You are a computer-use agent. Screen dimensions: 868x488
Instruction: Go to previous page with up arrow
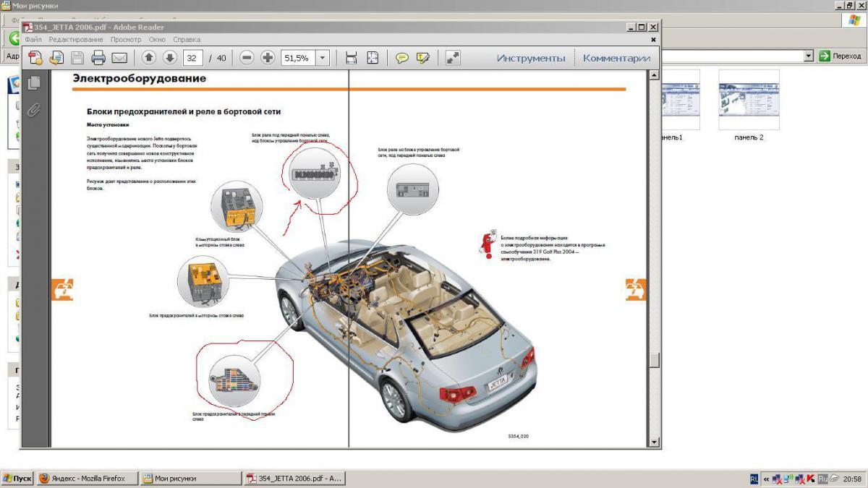(x=149, y=58)
